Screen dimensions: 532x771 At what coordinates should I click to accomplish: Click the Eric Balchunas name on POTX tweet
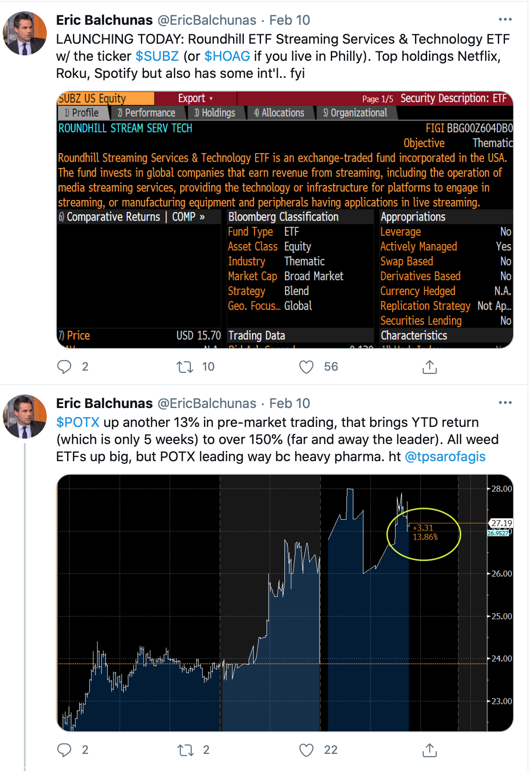tap(104, 404)
